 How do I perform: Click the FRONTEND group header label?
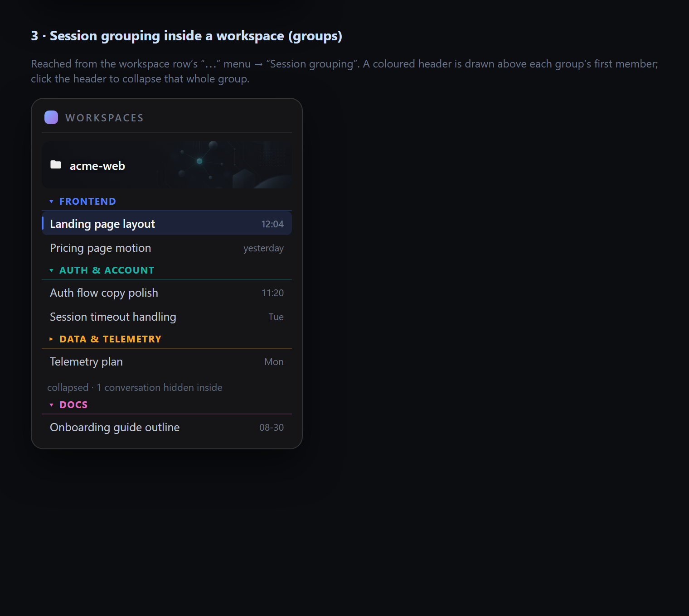tap(87, 202)
